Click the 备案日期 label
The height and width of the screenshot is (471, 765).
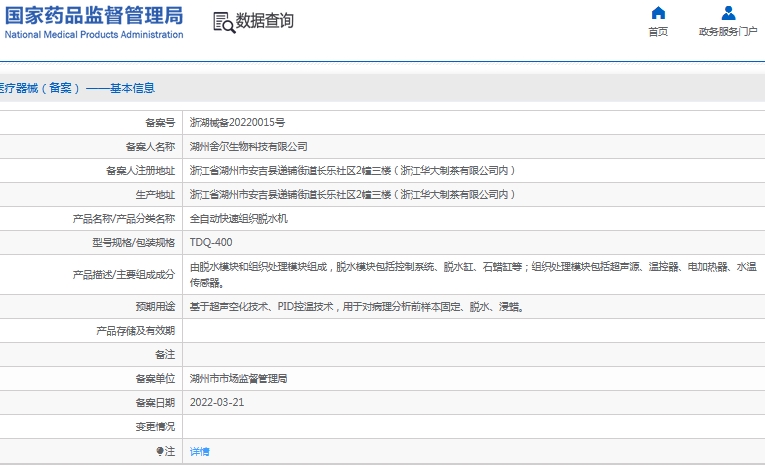click(x=155, y=403)
